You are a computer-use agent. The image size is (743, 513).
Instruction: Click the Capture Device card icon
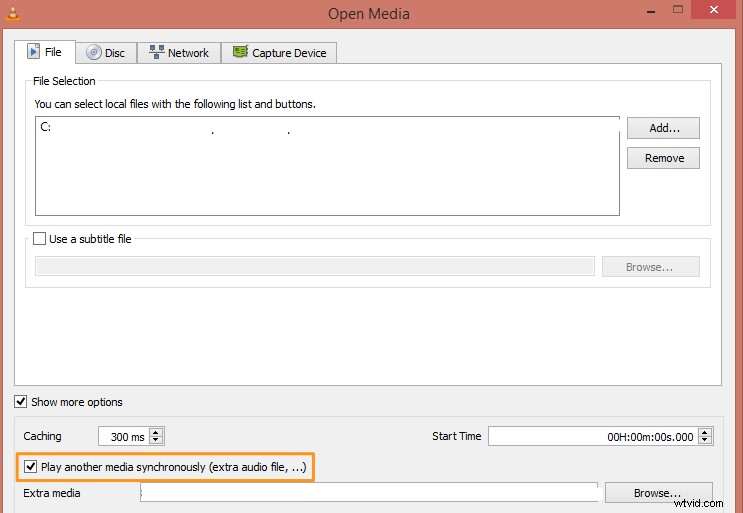tap(240, 53)
